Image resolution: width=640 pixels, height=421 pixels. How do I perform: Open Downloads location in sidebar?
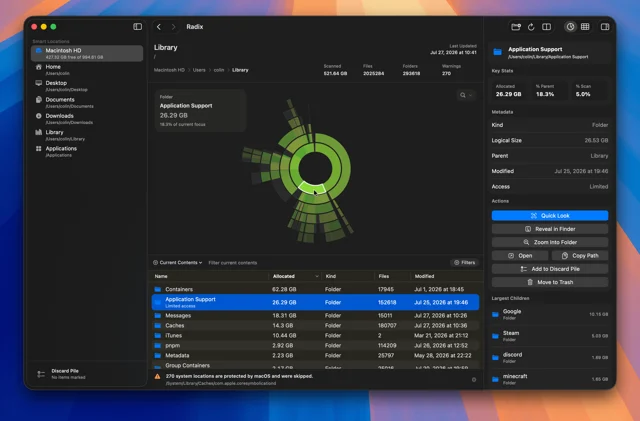87,119
